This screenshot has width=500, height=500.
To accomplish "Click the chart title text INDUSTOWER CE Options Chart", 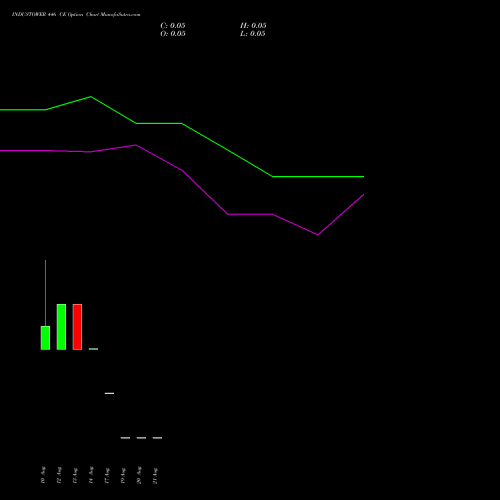I will click(76, 14).
